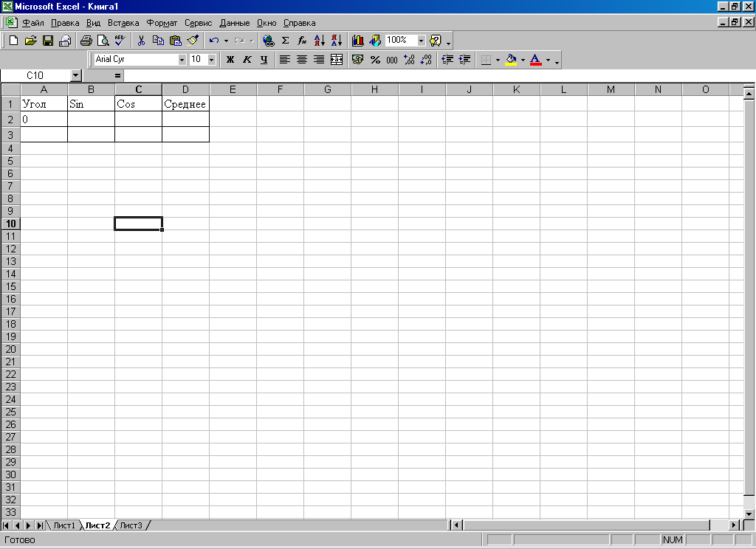This screenshot has height=549, width=756.
Task: Run the spelling check (ABC checkmark) icon
Action: click(x=120, y=41)
